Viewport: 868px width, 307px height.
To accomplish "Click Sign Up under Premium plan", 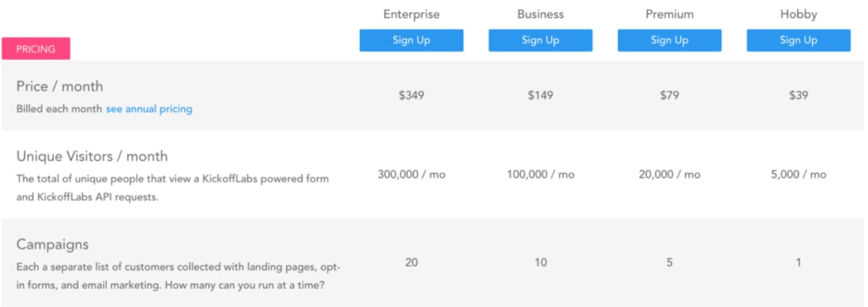I will pyautogui.click(x=670, y=41).
